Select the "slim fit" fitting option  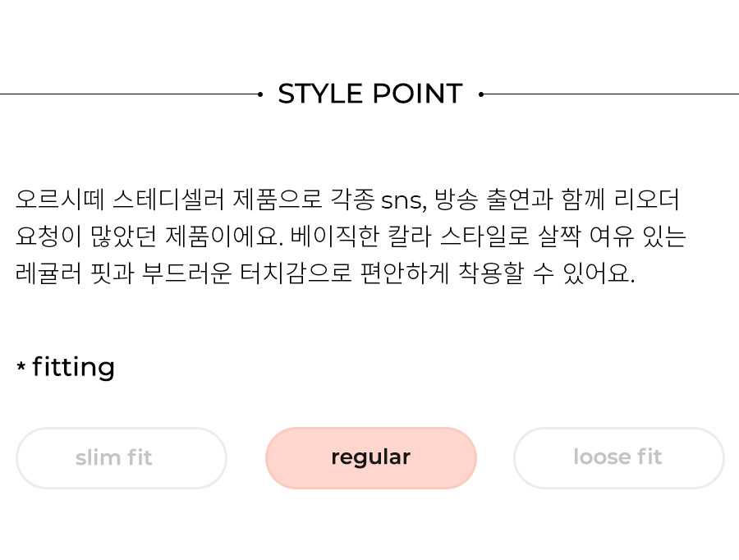122,457
